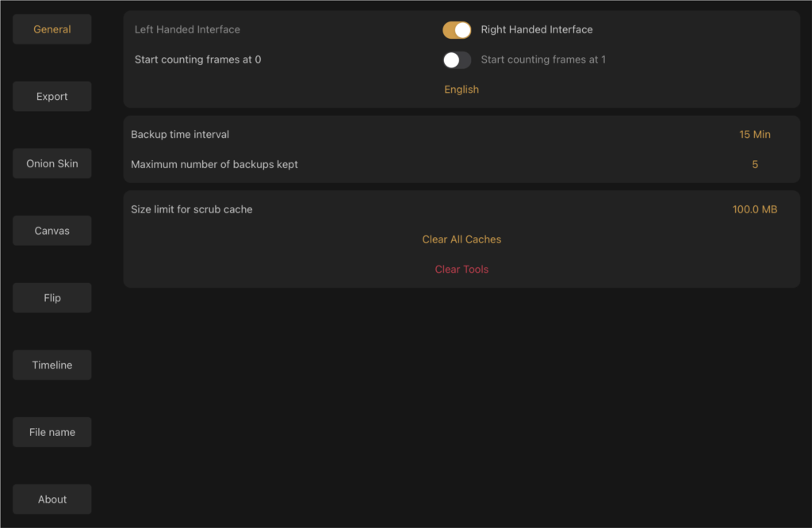Screen dimensions: 812x528
Task: Toggle the Right Handed Interface switch
Action: (x=457, y=30)
